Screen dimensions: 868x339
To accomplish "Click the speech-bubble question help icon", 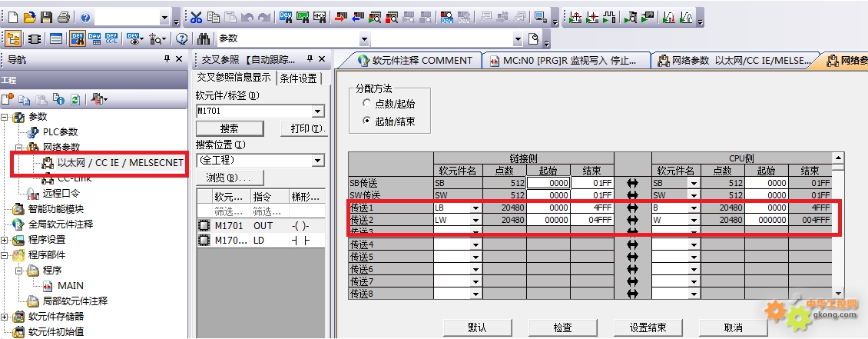I will coord(181,38).
